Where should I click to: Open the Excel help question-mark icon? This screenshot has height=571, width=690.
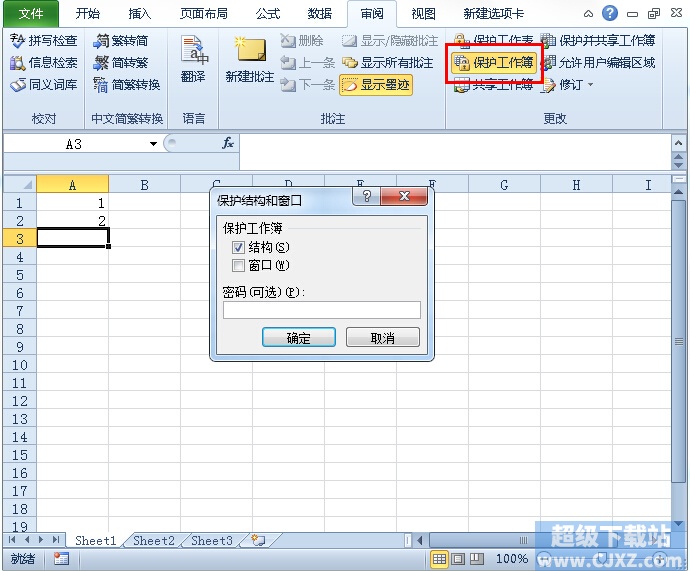pyautogui.click(x=609, y=13)
